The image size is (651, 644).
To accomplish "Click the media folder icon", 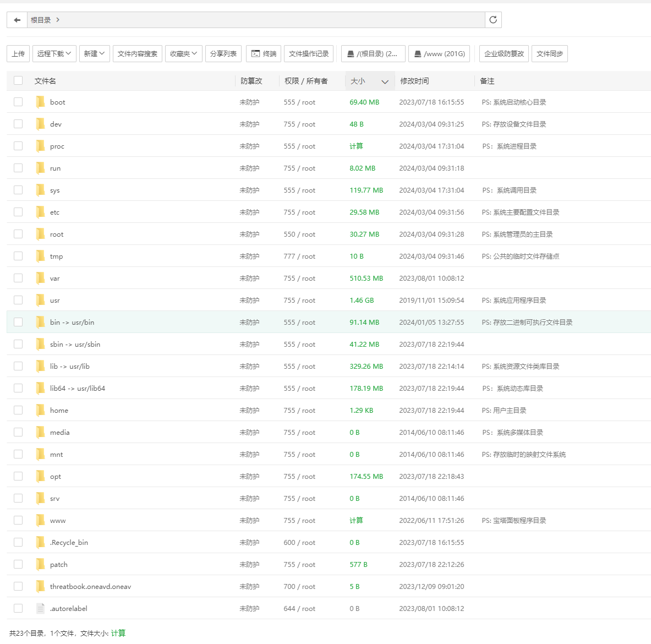I will click(40, 432).
